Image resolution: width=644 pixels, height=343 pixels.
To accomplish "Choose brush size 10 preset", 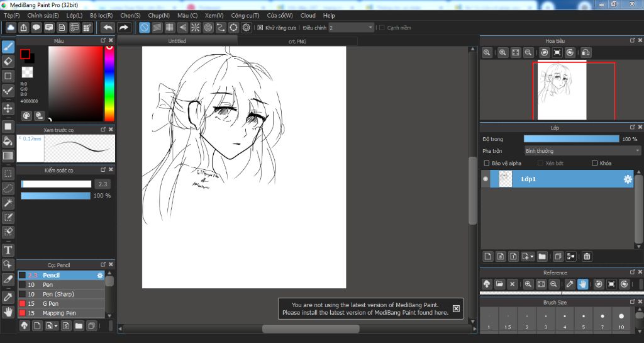I will [x=621, y=320].
